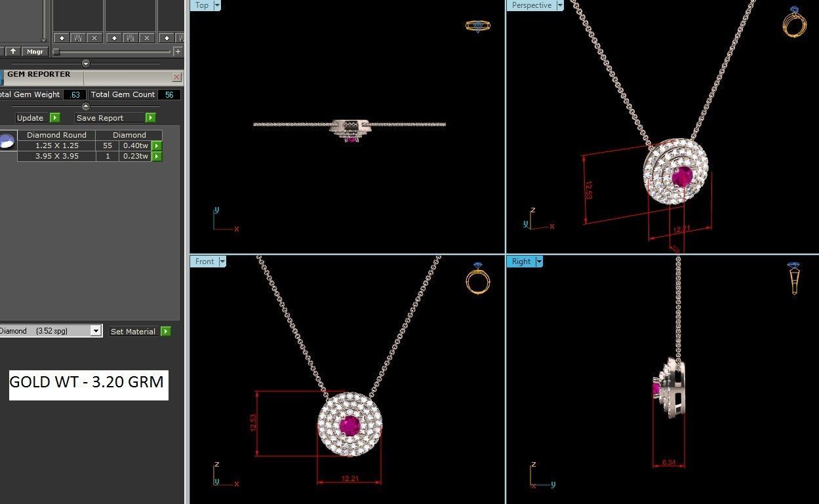
Task: Click the Front viewport title tab
Action: click(205, 262)
